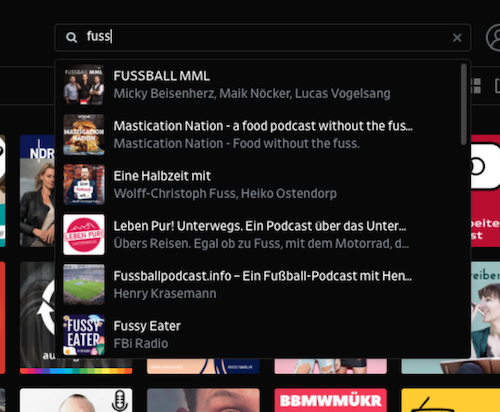Select the 'Übers Reisen. Egal ob zu Fuss' description
500x412 pixels.
261,244
